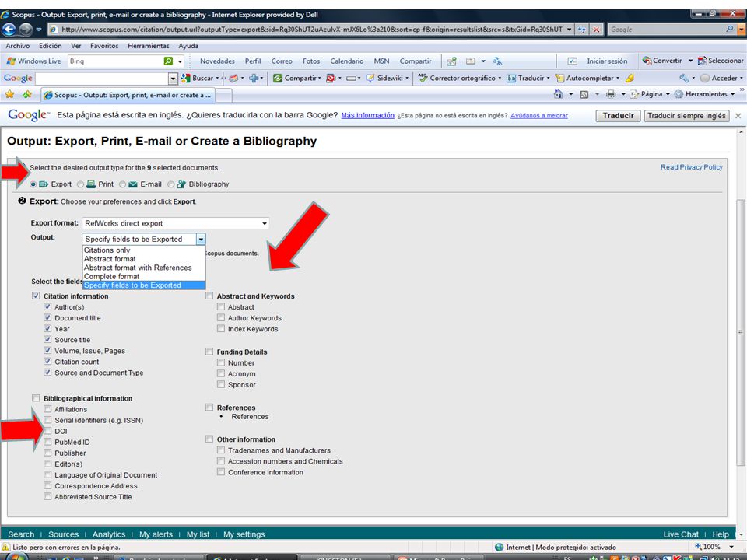Click the Traducir siempre inglés button
Screen dimensions: 747x560
click(x=686, y=116)
